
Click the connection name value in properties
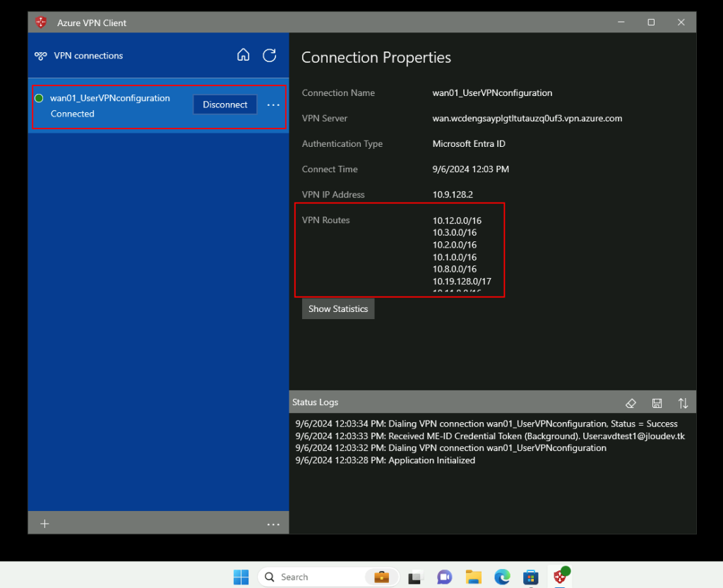(492, 93)
